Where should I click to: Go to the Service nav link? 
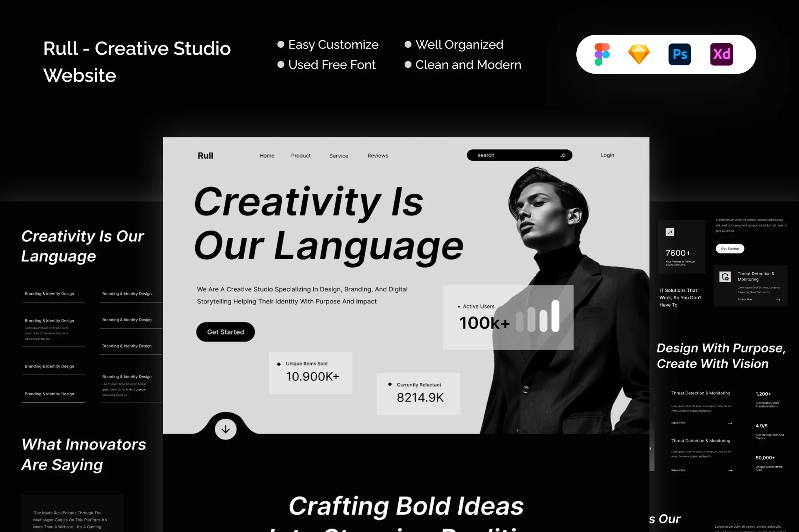tap(339, 156)
